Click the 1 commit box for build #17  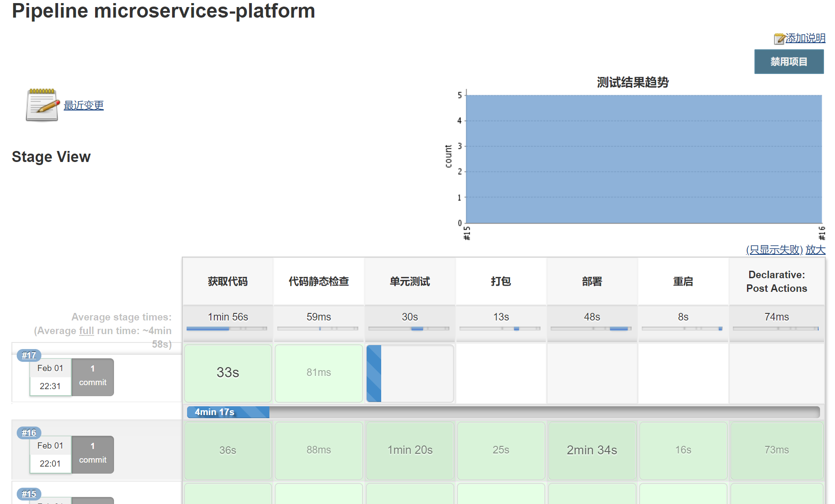tap(93, 377)
